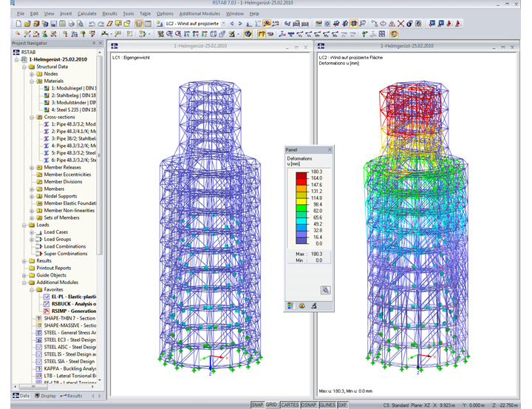Close the Deformations Panel
This screenshot has width=532, height=409.
[330, 150]
